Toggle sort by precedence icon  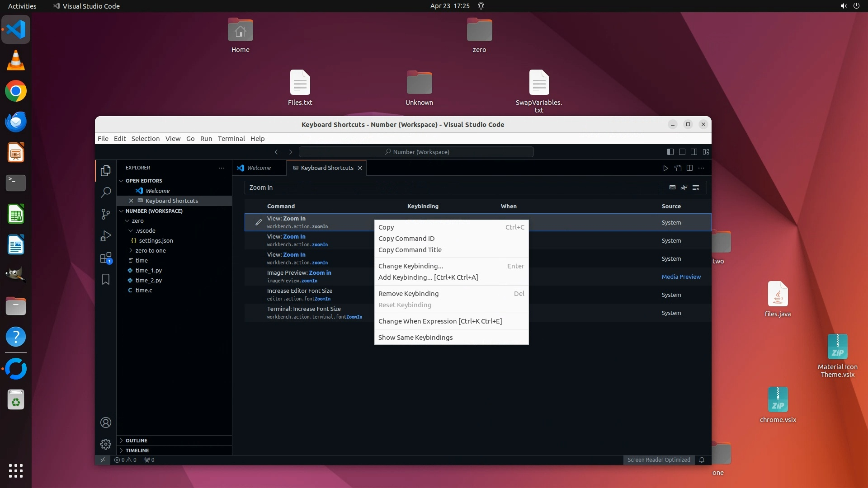coord(684,188)
